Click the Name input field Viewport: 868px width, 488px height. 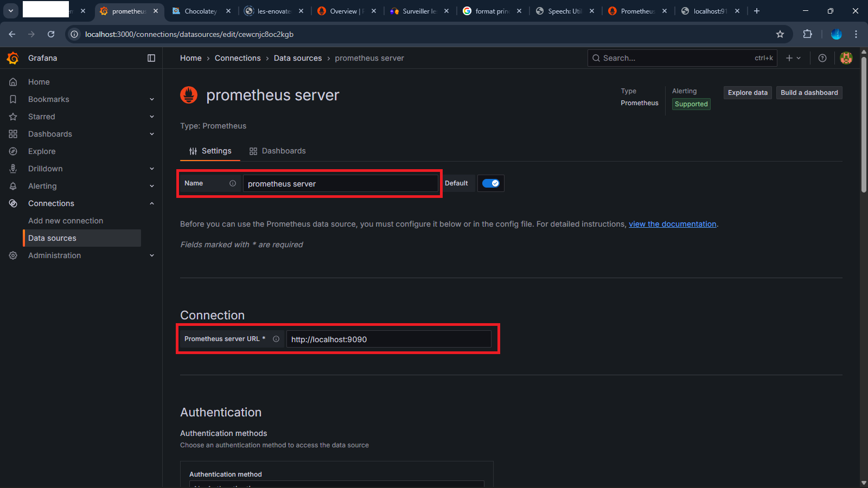tap(340, 184)
